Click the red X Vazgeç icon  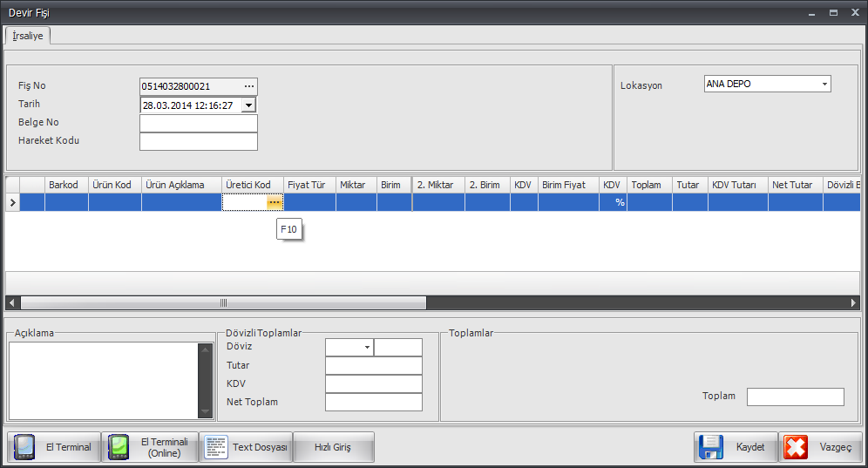[x=795, y=447]
